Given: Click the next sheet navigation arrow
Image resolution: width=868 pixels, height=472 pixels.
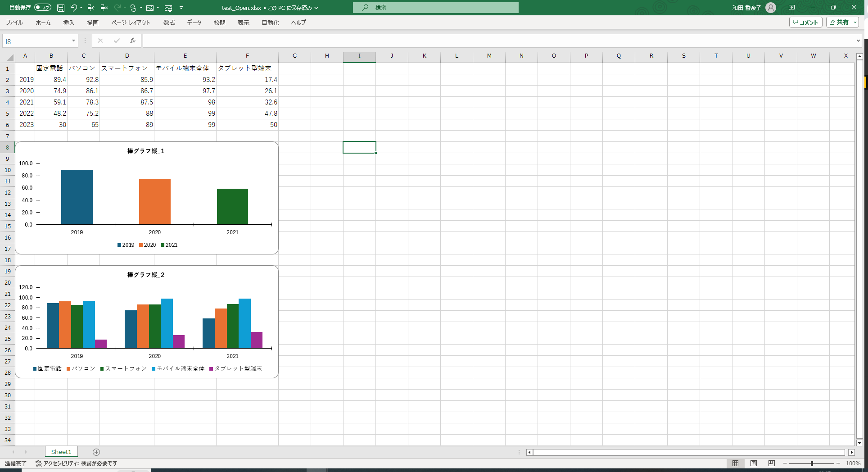Looking at the screenshot, I should [x=26, y=452].
